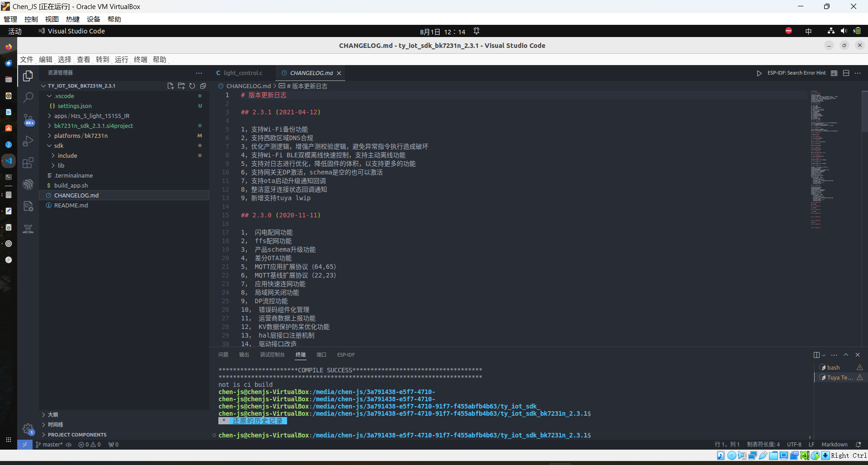
Task: Click the New File icon in explorer
Action: click(170, 86)
